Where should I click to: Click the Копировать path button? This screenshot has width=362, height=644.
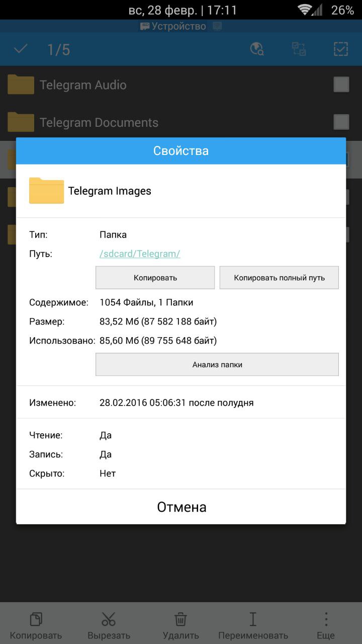point(155,278)
